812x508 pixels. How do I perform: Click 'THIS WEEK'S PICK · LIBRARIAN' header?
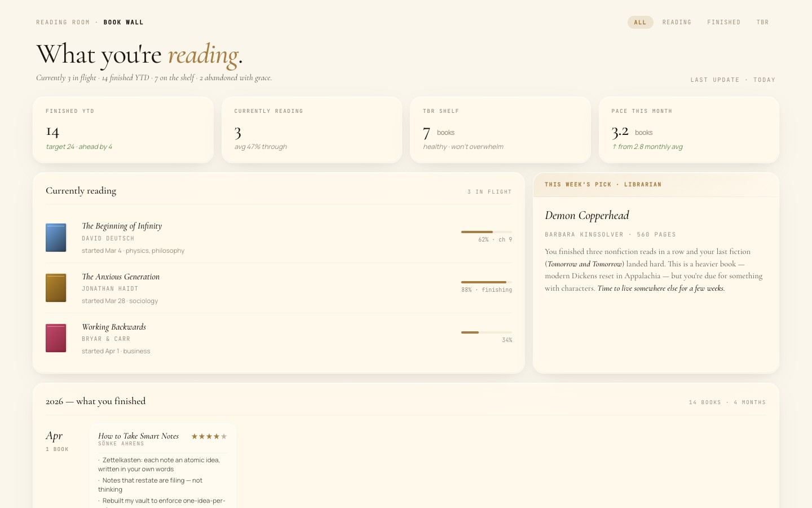click(x=603, y=185)
